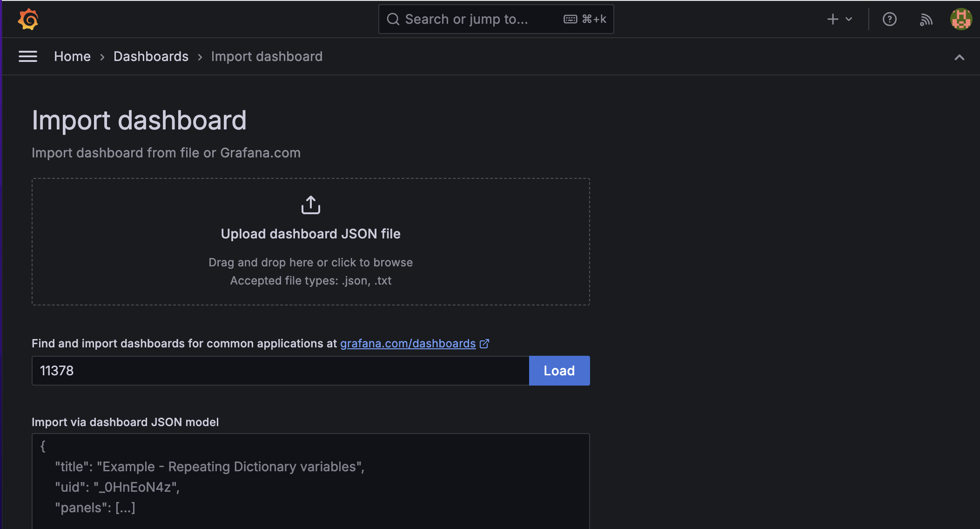Open grafana.com/dashboards link
This screenshot has height=529, width=980.
click(x=408, y=344)
